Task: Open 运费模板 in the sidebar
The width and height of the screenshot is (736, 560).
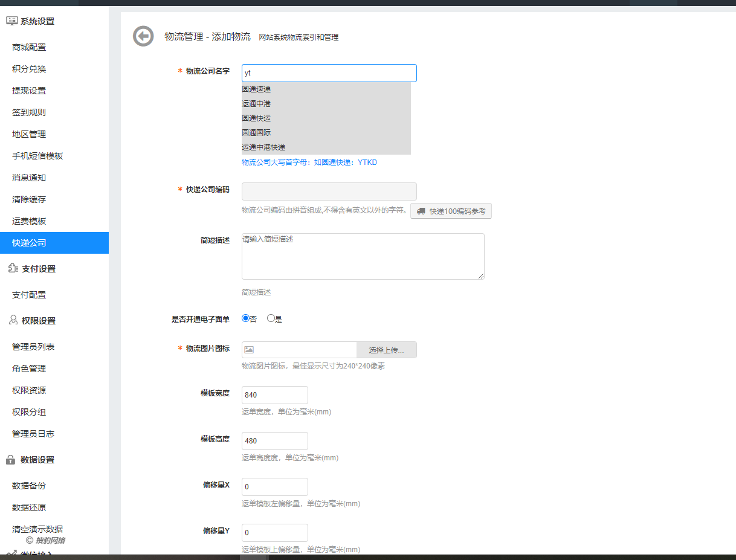Action: (x=29, y=221)
